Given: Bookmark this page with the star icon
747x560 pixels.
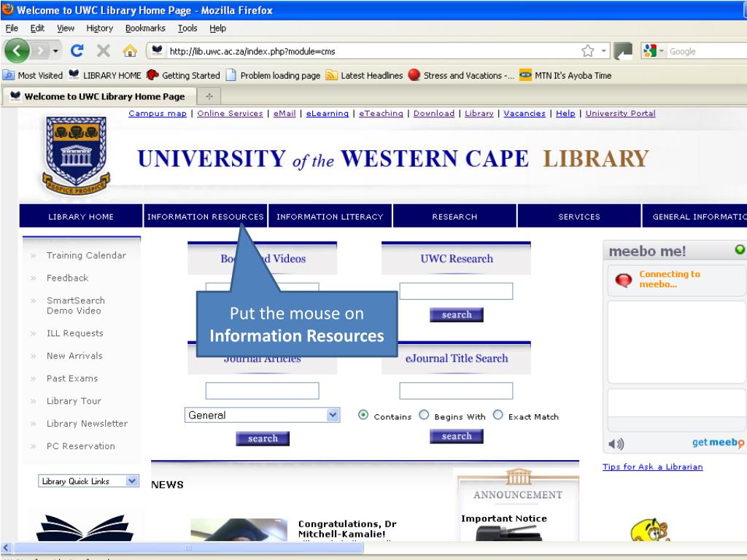Looking at the screenshot, I should 588,51.
